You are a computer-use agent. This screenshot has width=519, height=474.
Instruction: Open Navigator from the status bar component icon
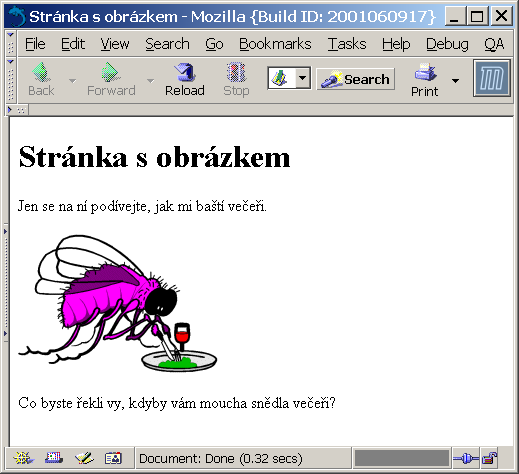(x=23, y=458)
